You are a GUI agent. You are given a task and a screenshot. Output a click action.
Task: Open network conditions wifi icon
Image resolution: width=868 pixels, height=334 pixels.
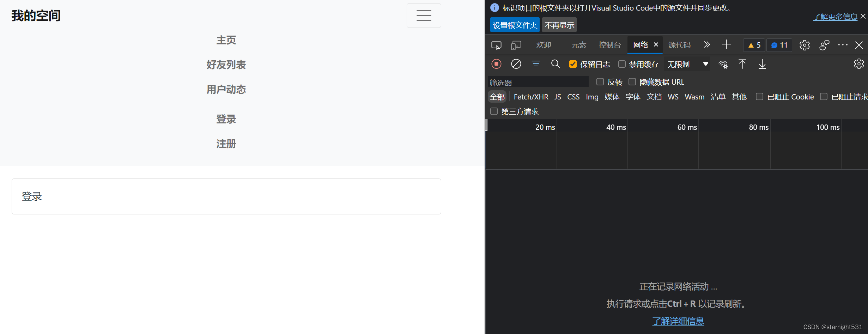pyautogui.click(x=723, y=64)
